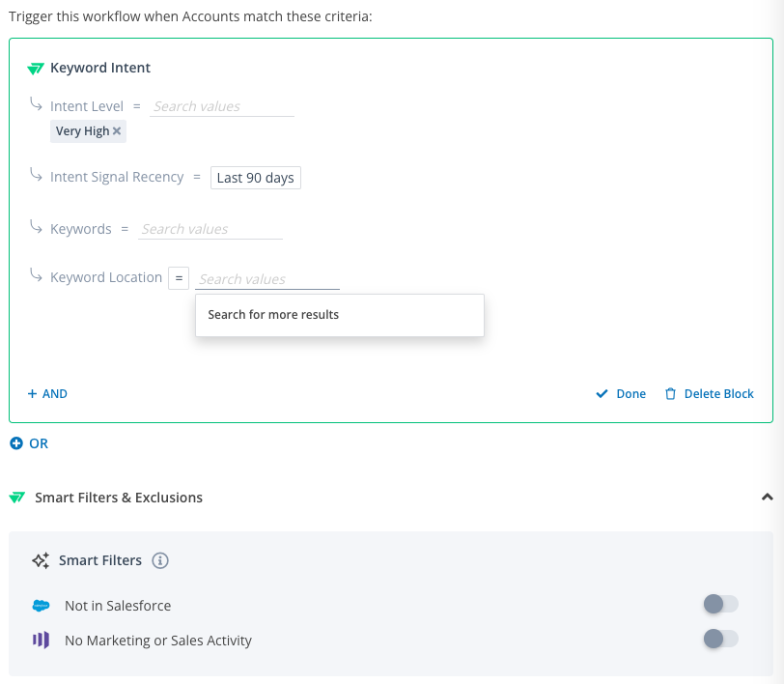
Task: Click the Marketo purple bars icon
Action: pyautogui.click(x=41, y=640)
